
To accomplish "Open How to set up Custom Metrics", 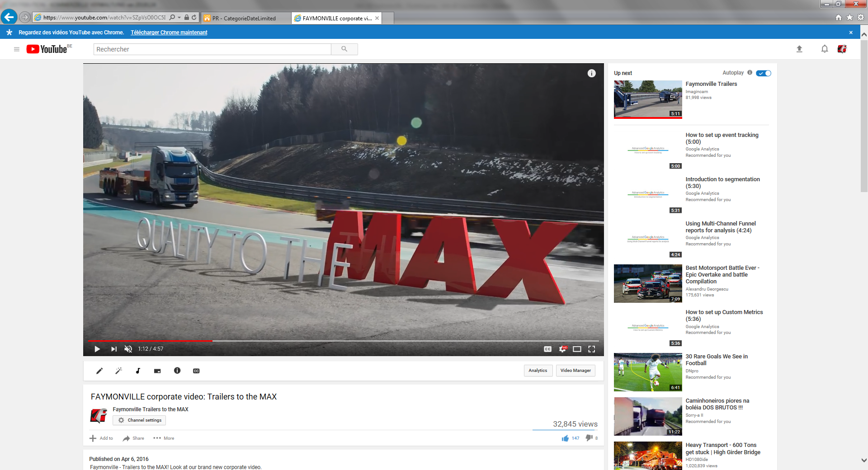I will [724, 315].
